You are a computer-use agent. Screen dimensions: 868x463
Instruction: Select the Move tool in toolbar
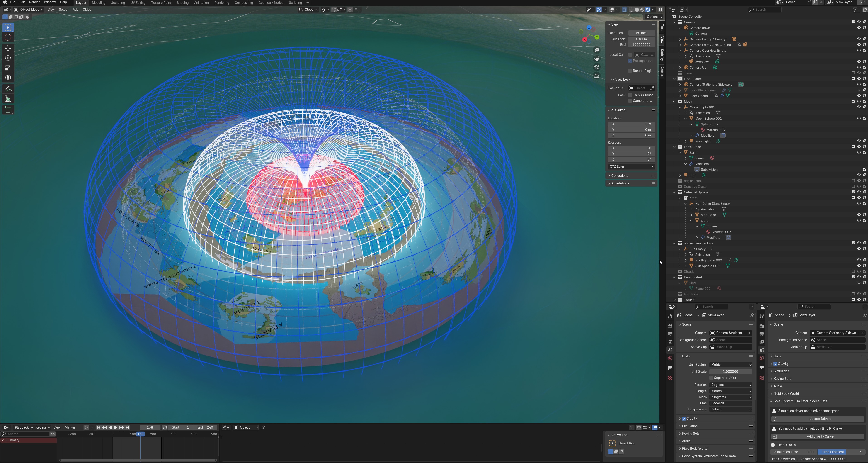[8, 48]
